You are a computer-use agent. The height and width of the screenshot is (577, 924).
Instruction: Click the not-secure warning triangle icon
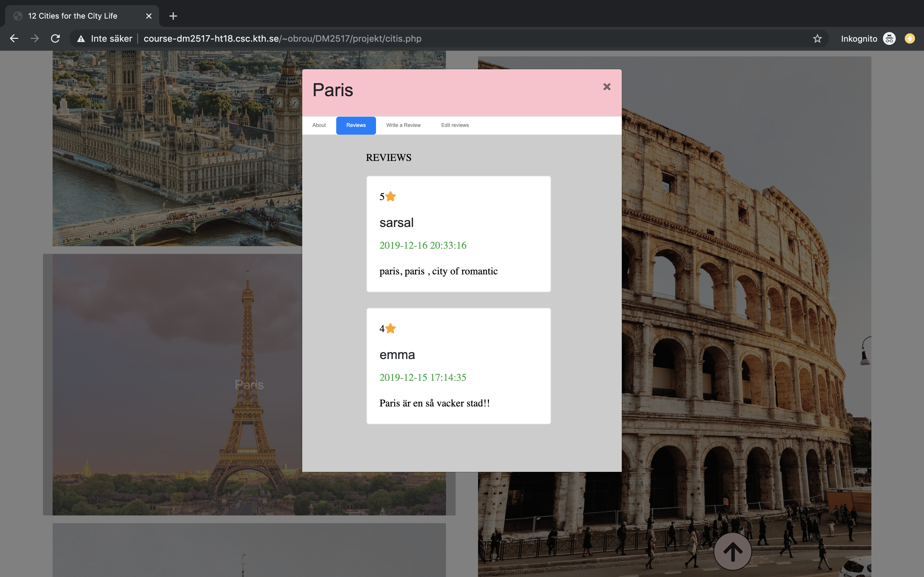pyautogui.click(x=81, y=38)
